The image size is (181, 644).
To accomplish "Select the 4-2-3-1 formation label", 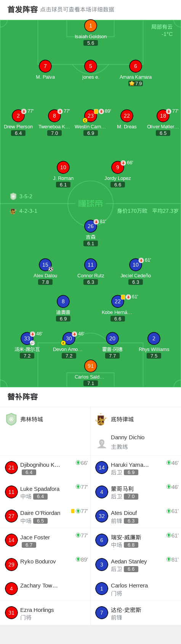I will point(28,211).
